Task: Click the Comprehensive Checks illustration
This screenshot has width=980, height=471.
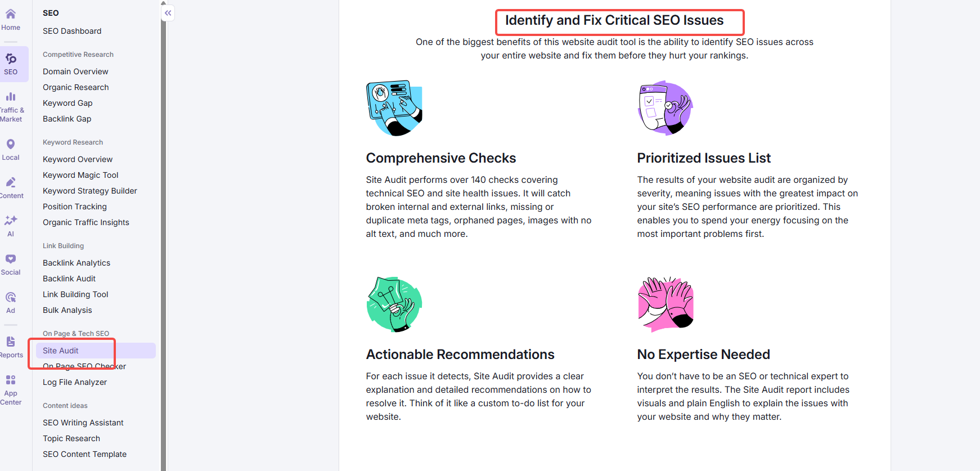Action: coord(394,108)
